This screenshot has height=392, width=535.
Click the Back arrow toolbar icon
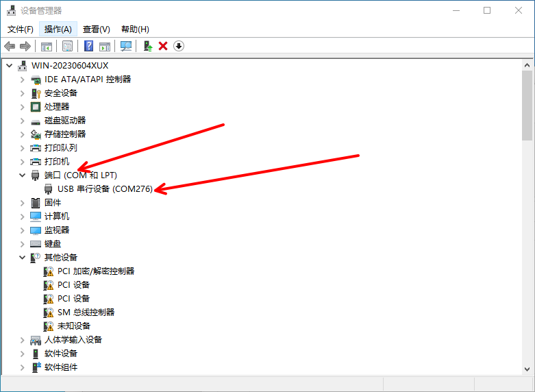click(10, 46)
